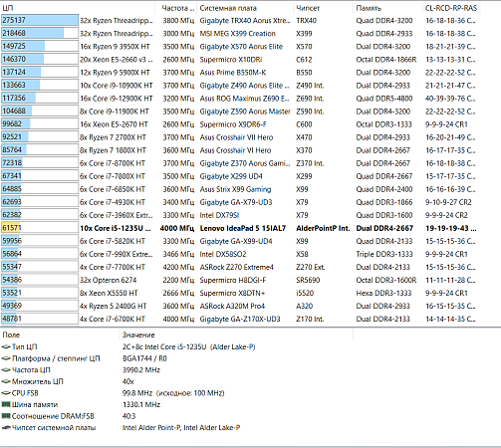Select the 16x Ryzen 9 3950X HT row
Image resolution: width=501 pixels, height=448 pixels.
[x=240, y=47]
